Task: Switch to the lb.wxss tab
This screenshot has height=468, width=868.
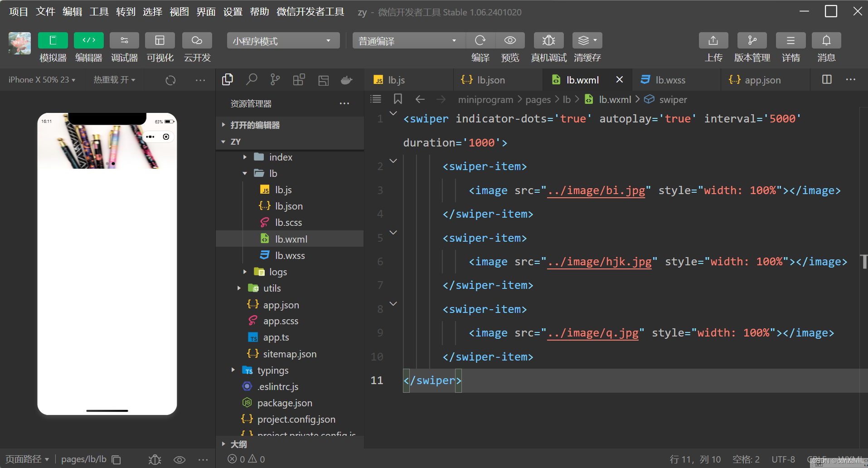Action: click(676, 80)
